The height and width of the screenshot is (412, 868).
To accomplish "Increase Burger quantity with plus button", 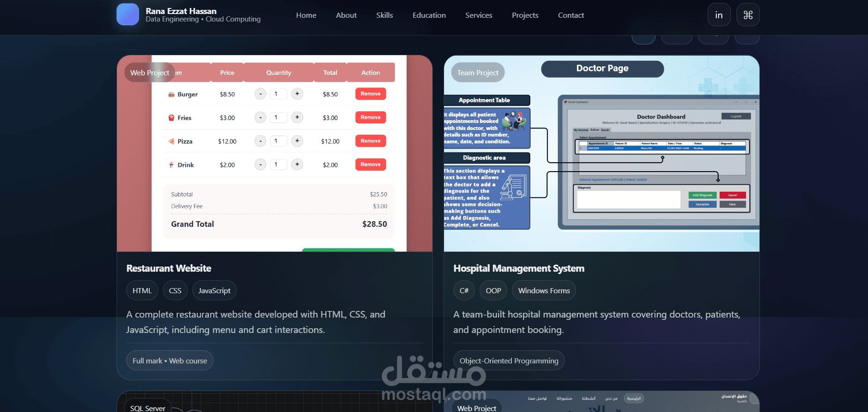I will click(x=297, y=94).
